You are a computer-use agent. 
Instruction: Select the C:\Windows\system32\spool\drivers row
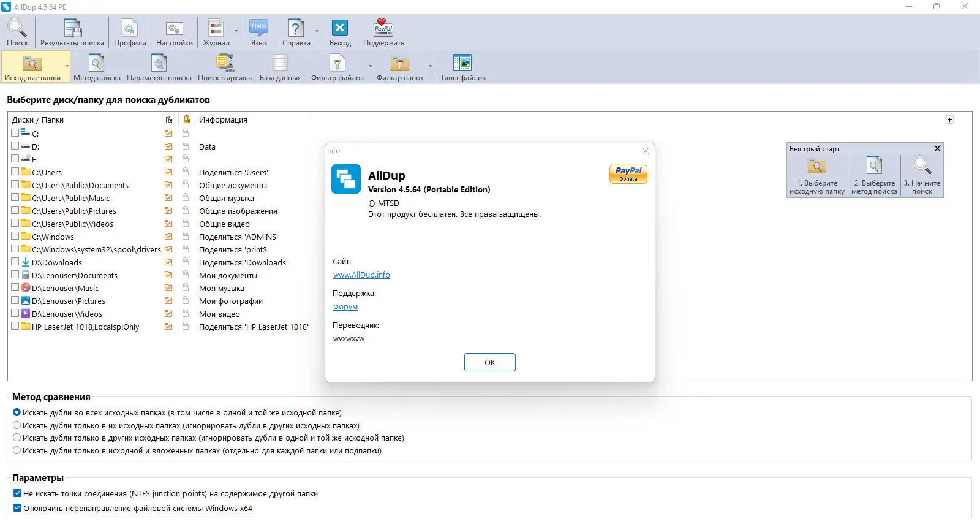96,249
